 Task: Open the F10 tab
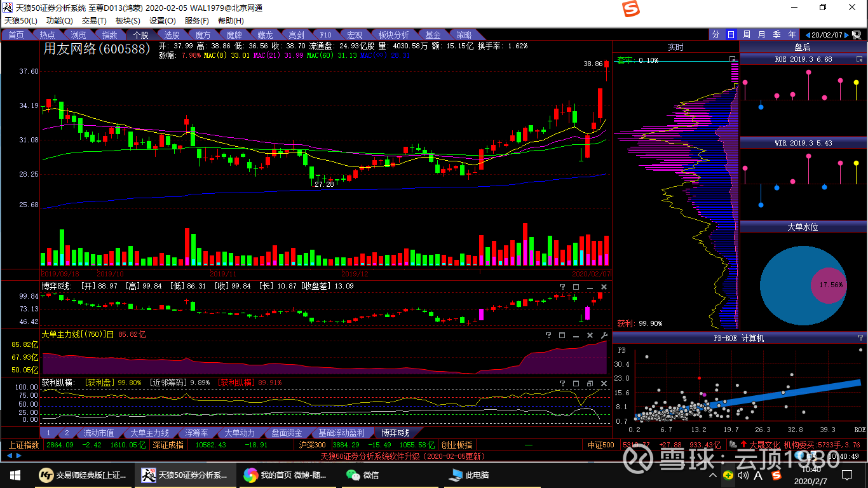[325, 35]
